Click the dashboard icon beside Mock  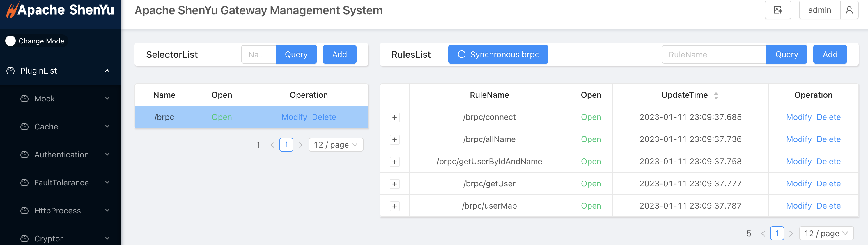25,99
